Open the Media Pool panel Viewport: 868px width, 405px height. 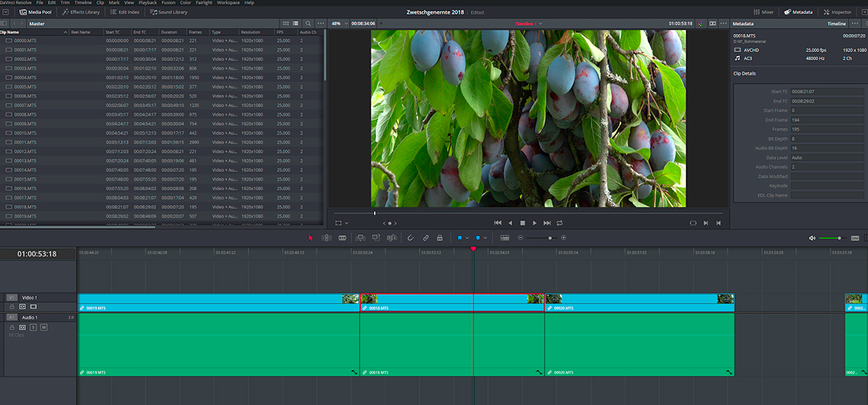(35, 12)
